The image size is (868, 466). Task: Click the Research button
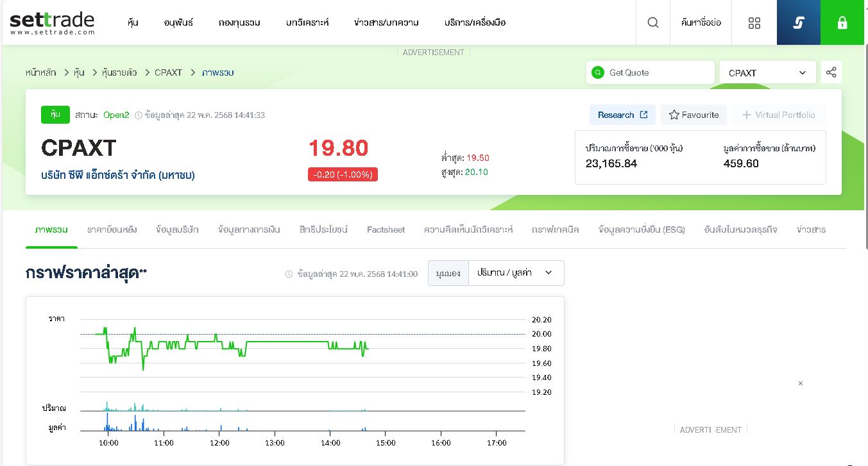pos(622,115)
